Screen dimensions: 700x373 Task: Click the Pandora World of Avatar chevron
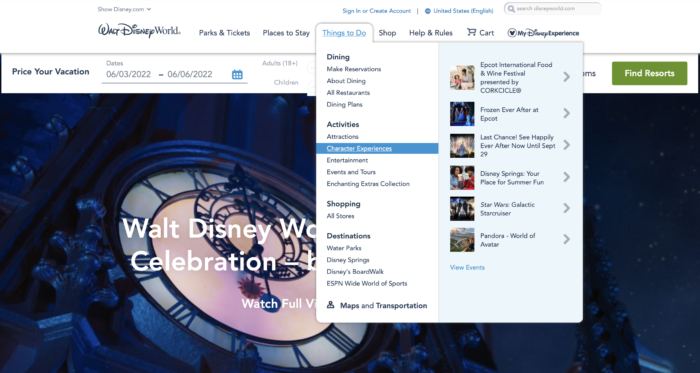tap(567, 239)
